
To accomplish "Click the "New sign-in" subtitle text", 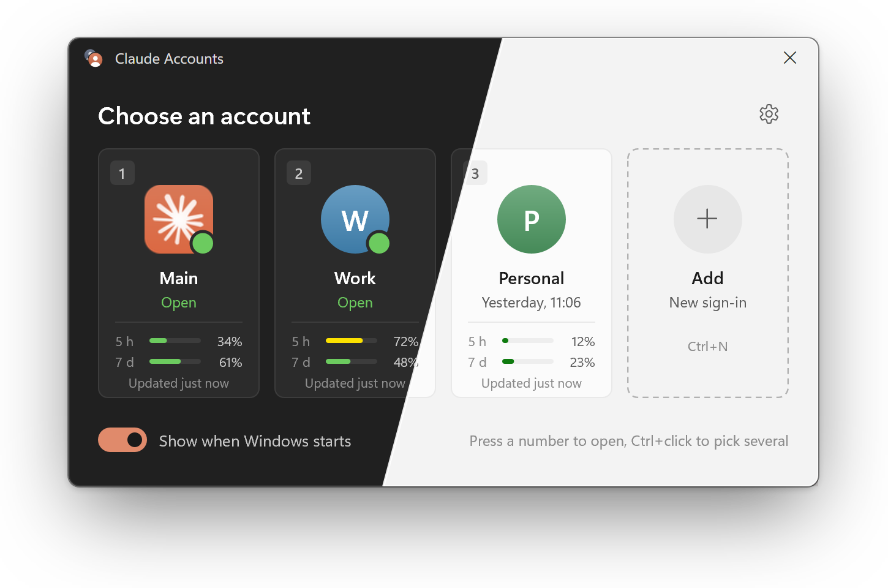I will point(708,303).
